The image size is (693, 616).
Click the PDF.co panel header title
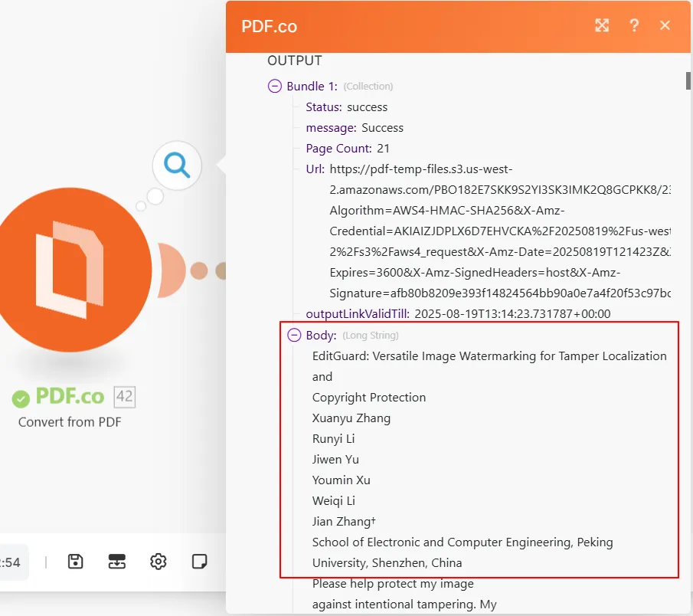click(269, 27)
